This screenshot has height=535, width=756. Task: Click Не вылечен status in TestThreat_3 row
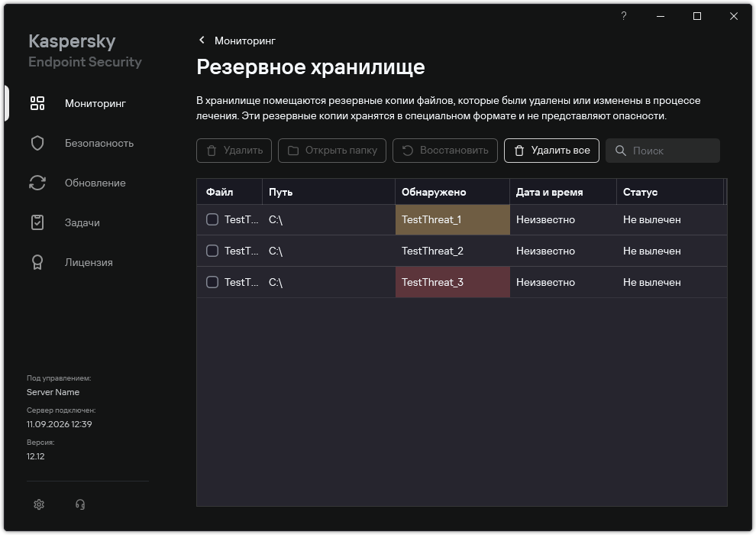[652, 282]
